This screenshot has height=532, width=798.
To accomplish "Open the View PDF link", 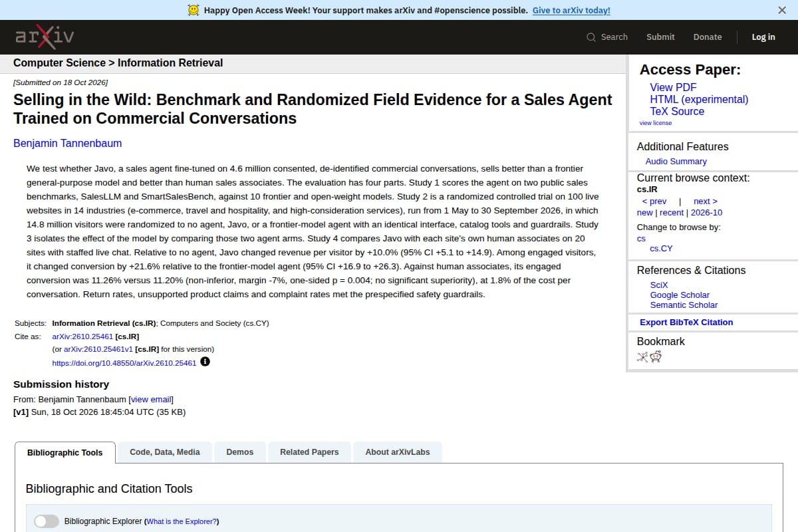I will point(673,87).
